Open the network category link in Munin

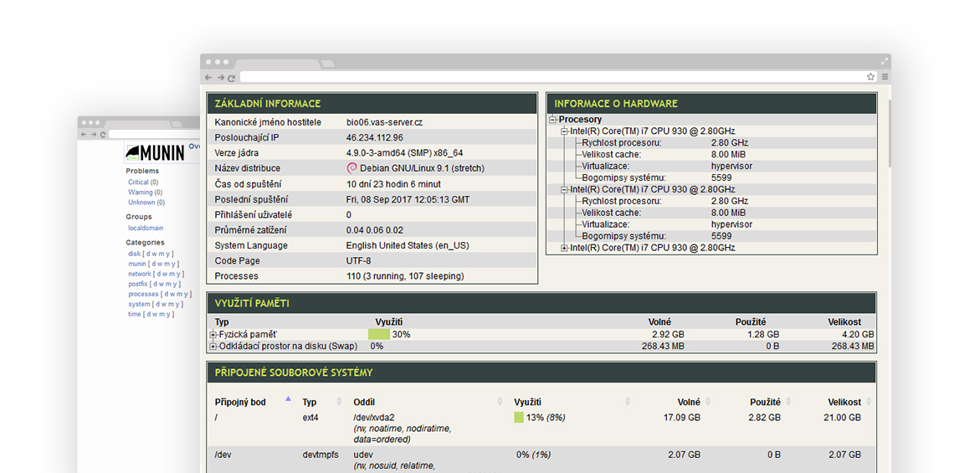click(139, 274)
